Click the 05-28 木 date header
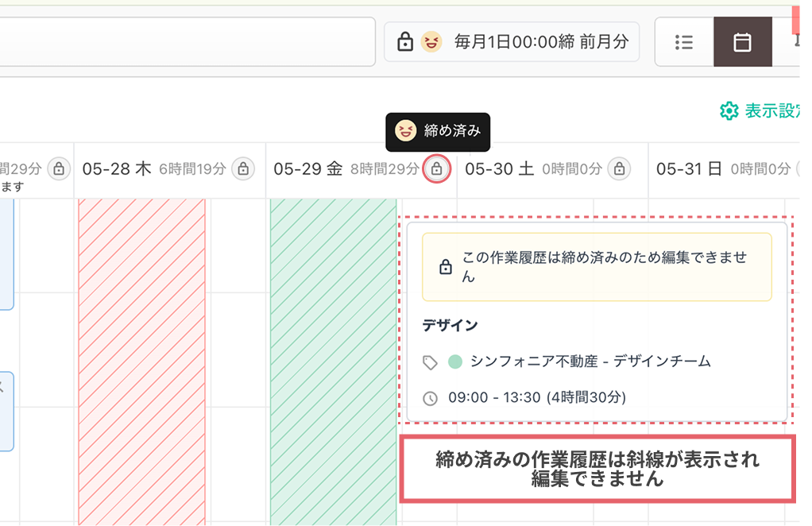 [x=117, y=168]
